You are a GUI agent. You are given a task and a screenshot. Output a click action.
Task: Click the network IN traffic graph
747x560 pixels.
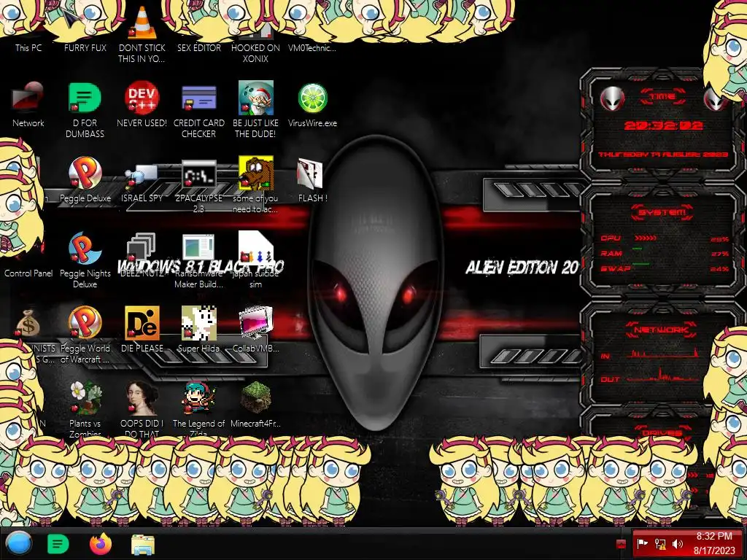click(662, 354)
